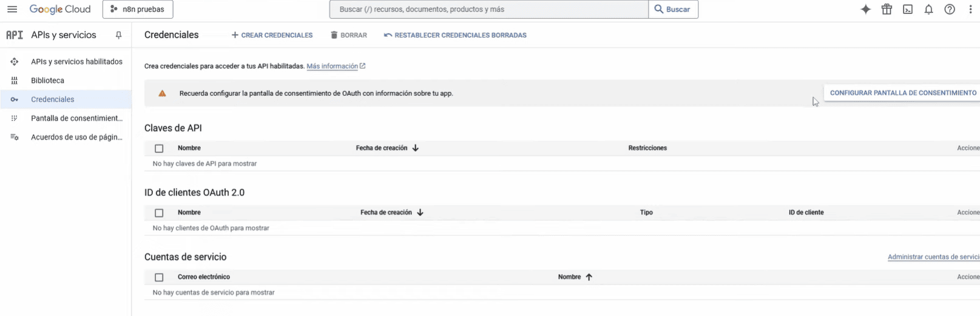The image size is (980, 316).
Task: Pin APIs y servicios with pin icon
Action: [x=118, y=35]
